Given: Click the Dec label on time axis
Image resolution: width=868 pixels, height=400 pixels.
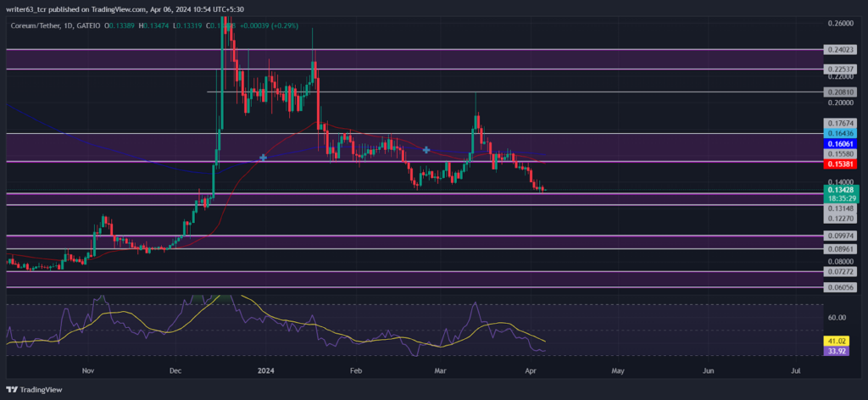Looking at the screenshot, I should 175,370.
